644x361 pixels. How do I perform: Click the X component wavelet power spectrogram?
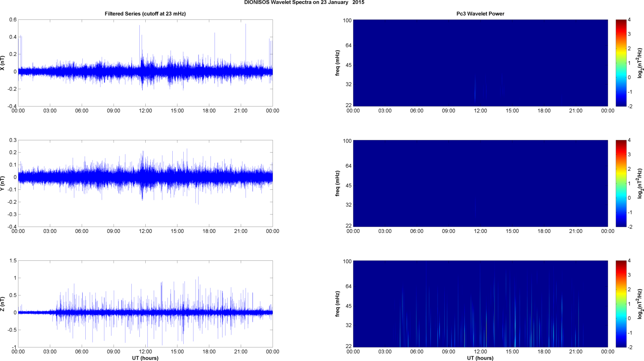click(x=480, y=63)
